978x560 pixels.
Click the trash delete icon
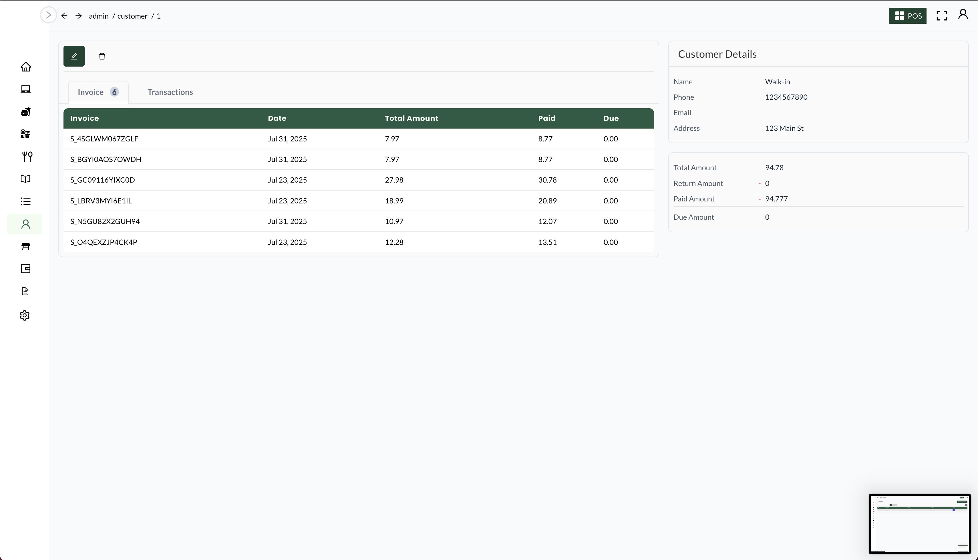102,57
